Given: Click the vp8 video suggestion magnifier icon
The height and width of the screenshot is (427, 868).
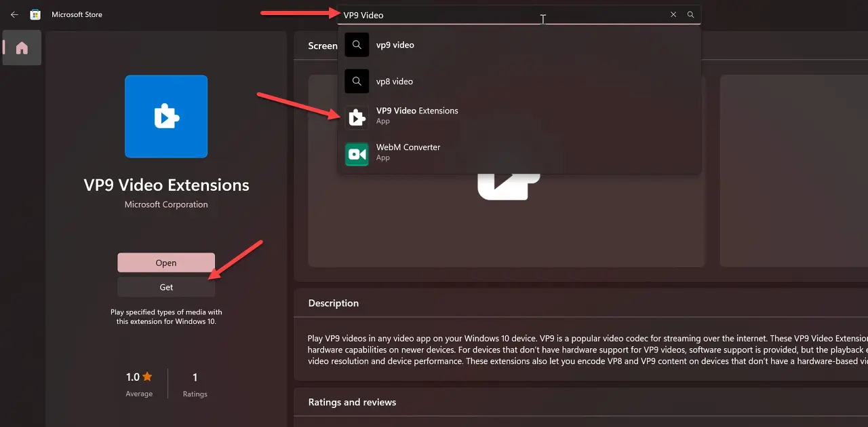Looking at the screenshot, I should pos(357,81).
